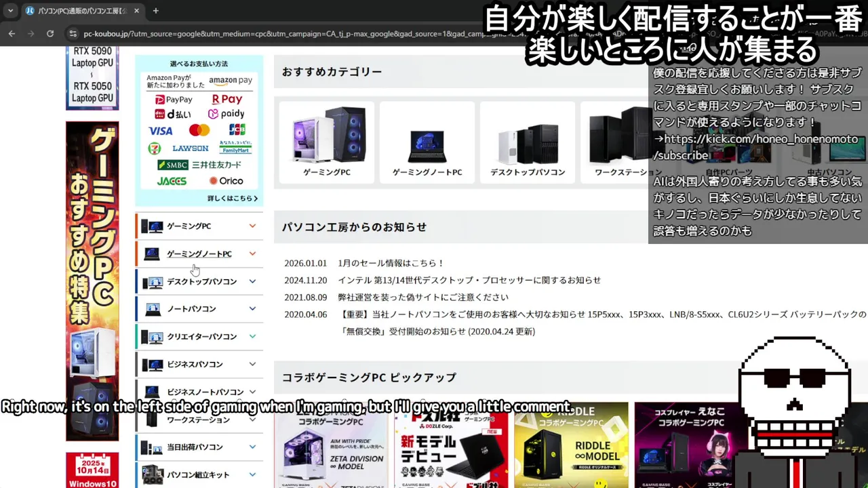Viewport: 868px width, 488px height.
Task: Open デスクトップパソコン sidebar menu item
Action: click(199, 281)
